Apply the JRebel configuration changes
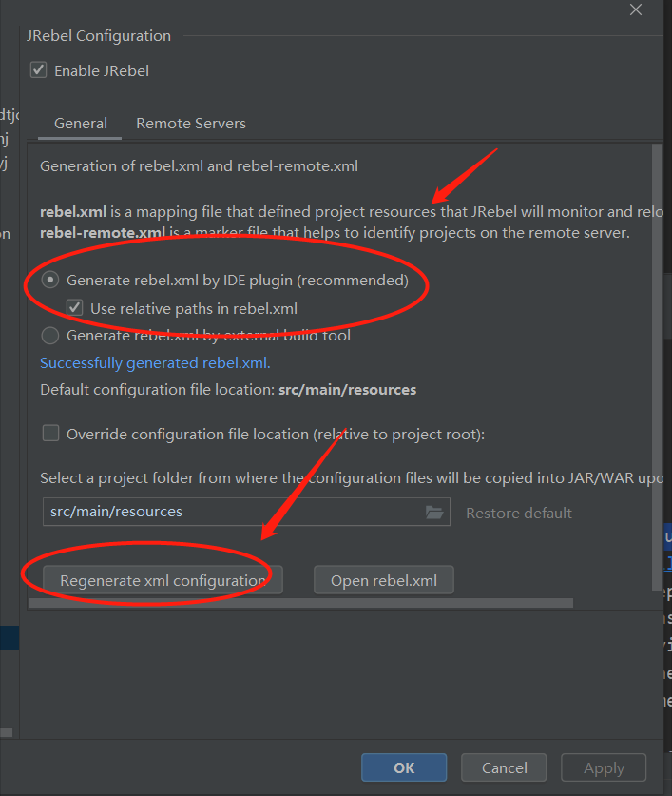The height and width of the screenshot is (796, 672). 603,767
